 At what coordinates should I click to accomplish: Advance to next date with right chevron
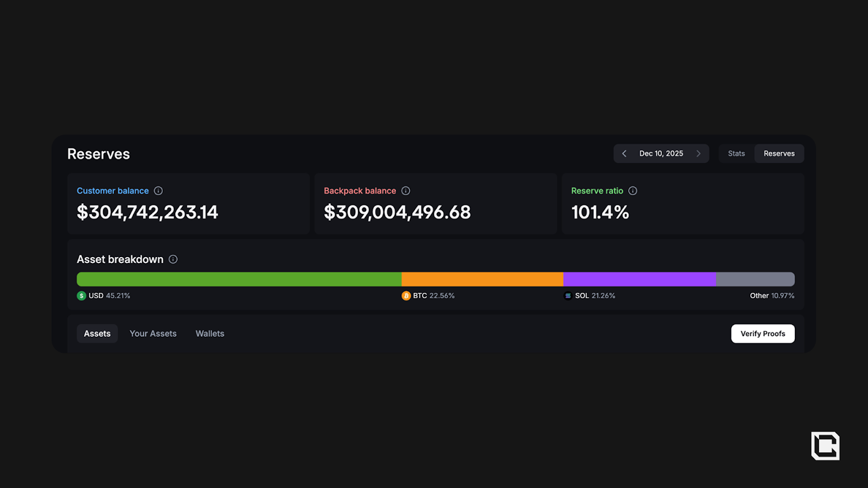[x=698, y=153]
